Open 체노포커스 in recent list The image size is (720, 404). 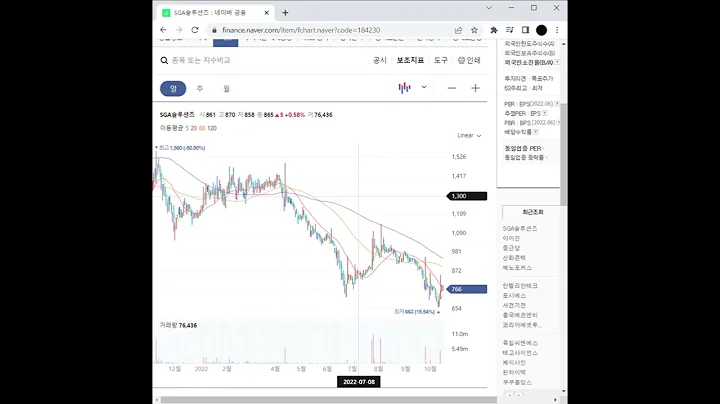coord(517,267)
